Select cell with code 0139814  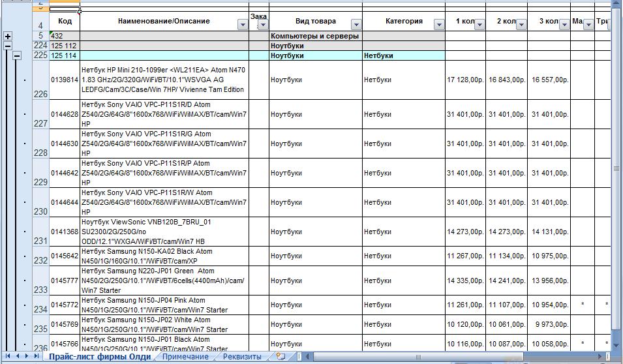coord(65,80)
